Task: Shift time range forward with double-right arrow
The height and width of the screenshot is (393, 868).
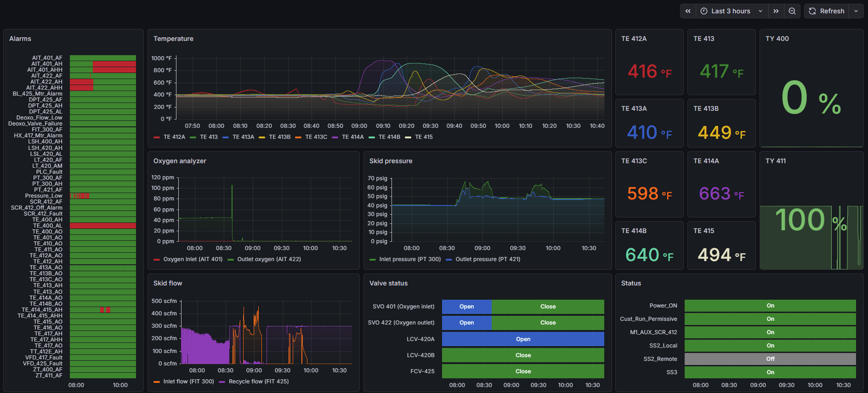Action: pos(776,11)
